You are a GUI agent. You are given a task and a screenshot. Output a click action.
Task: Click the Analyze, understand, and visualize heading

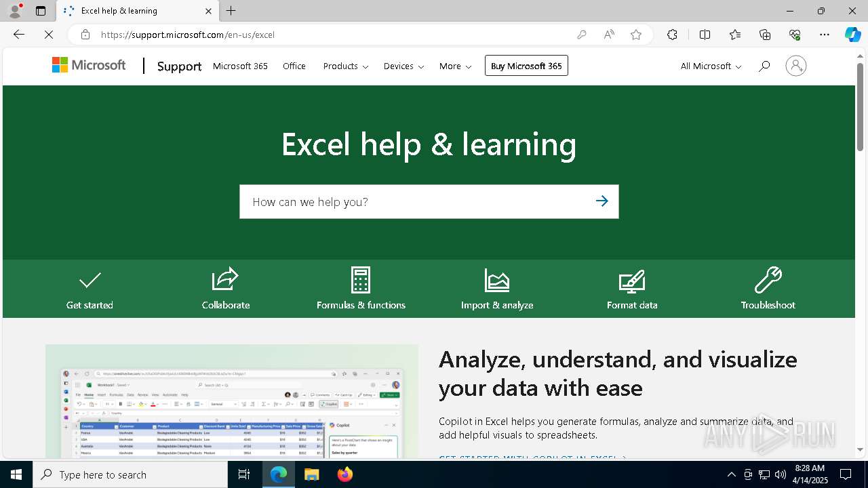tap(618, 373)
